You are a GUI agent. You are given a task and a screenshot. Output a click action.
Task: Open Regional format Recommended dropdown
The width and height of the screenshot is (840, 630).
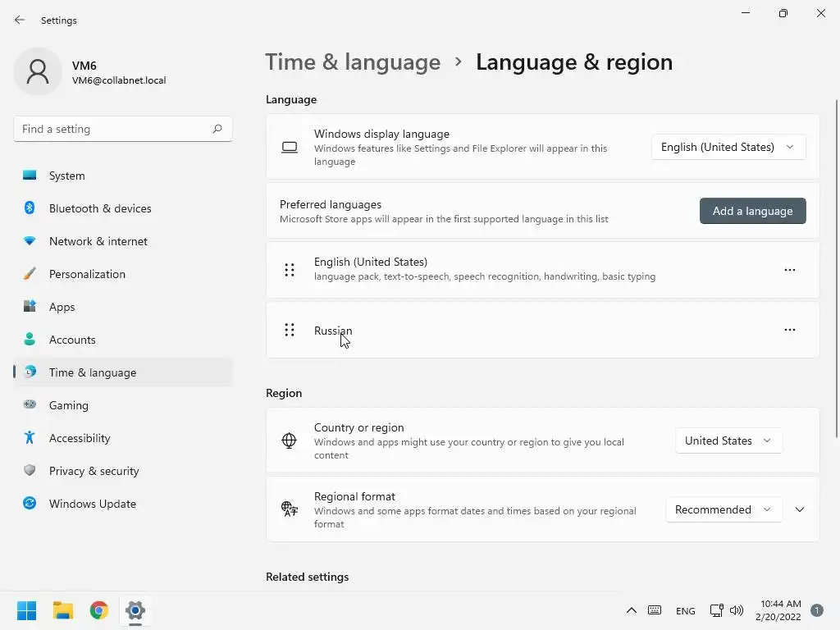pos(724,509)
